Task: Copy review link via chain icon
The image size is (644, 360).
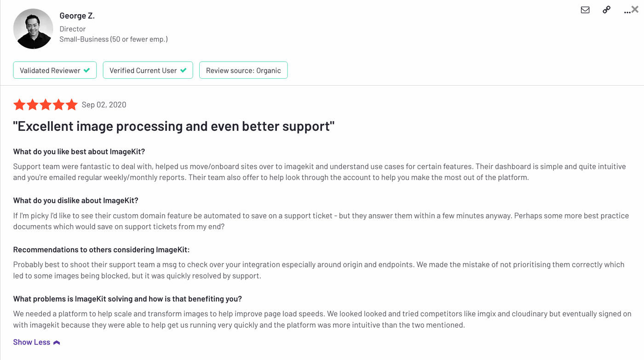Action: (606, 10)
